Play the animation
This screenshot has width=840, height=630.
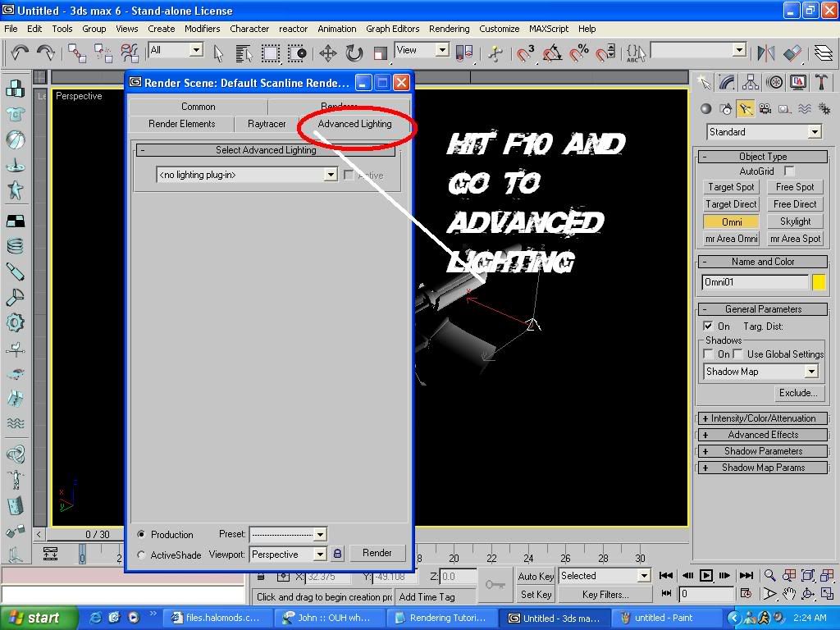click(x=706, y=575)
